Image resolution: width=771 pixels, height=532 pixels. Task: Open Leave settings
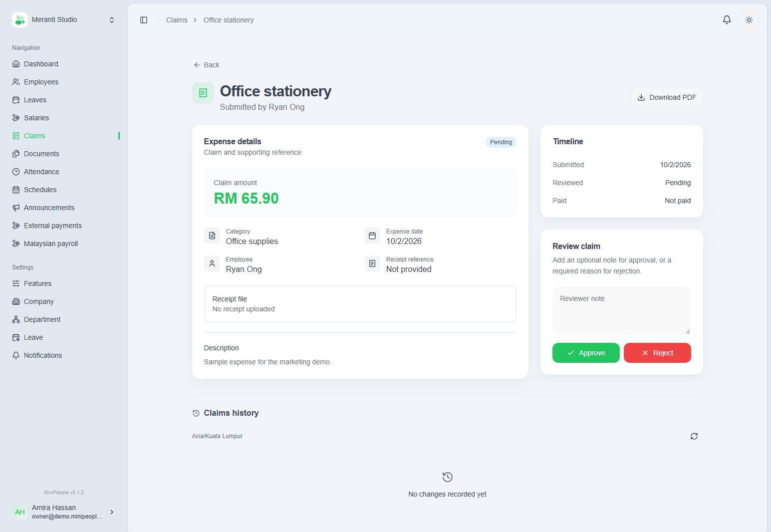tap(64, 337)
